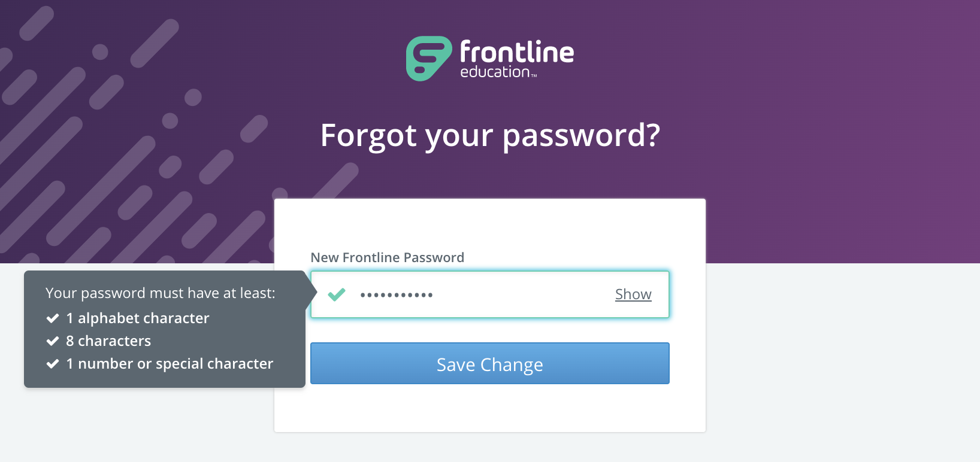980x462 pixels.
Task: Click the blank card area above the password label
Action: click(490, 223)
